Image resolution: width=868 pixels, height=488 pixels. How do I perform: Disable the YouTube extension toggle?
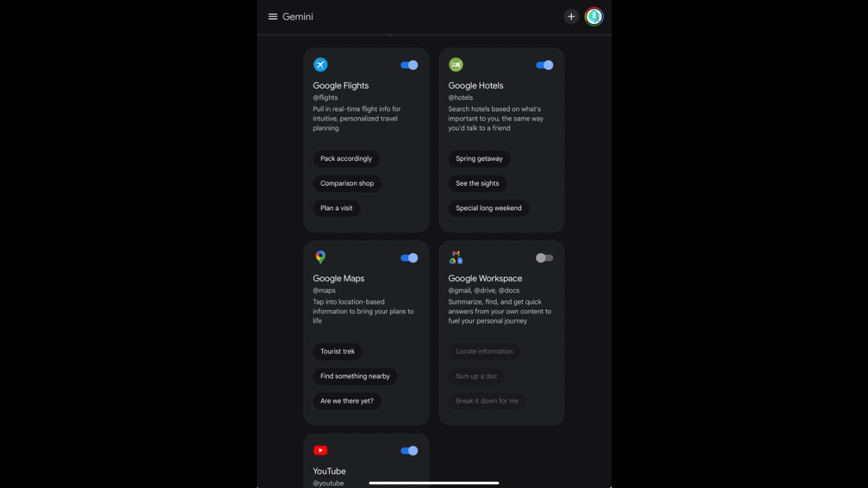[x=409, y=451]
